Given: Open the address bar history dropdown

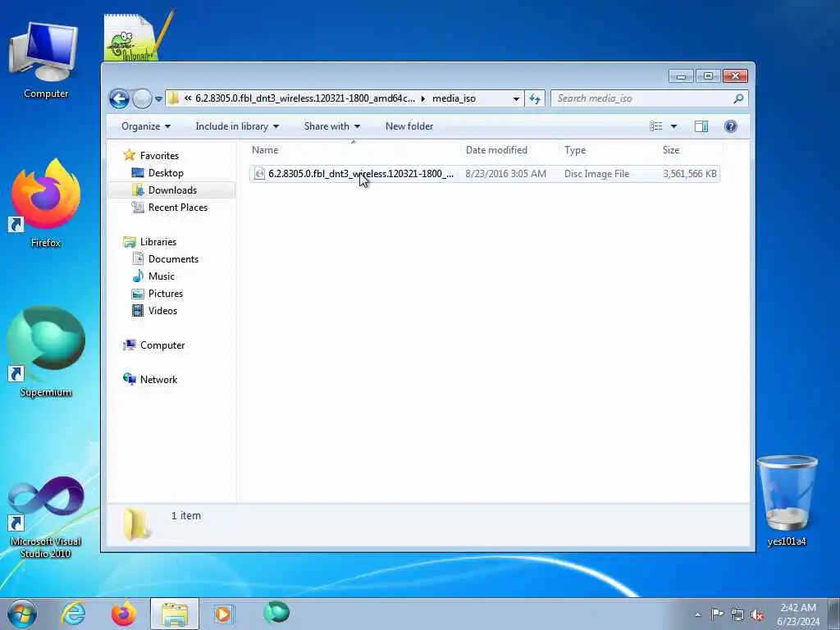Looking at the screenshot, I should [516, 99].
